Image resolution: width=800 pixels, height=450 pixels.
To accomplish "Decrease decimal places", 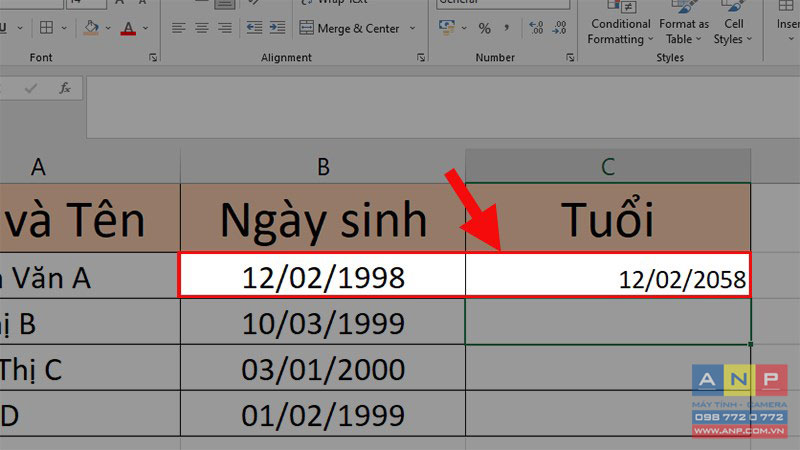I will pos(560,28).
